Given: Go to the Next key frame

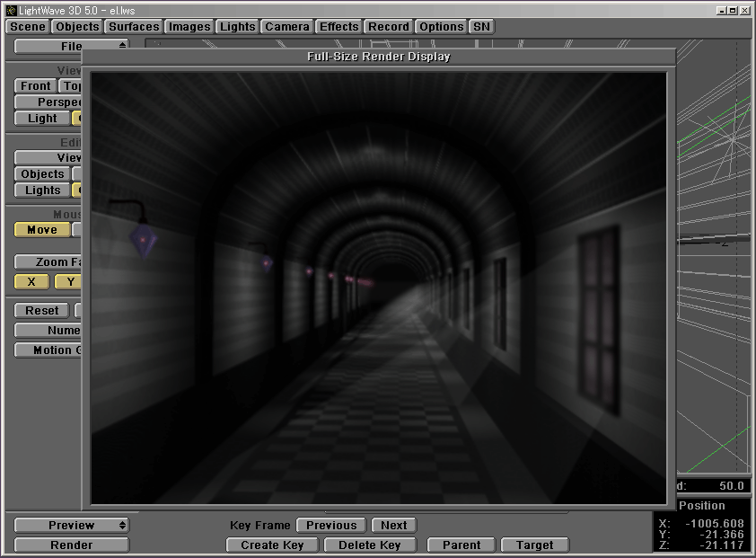Looking at the screenshot, I should 393,526.
